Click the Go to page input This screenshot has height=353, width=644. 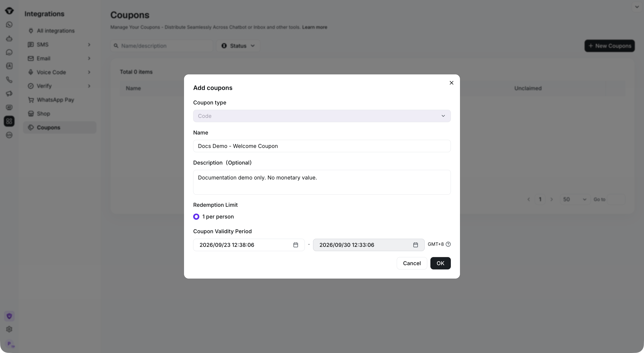coord(616,199)
